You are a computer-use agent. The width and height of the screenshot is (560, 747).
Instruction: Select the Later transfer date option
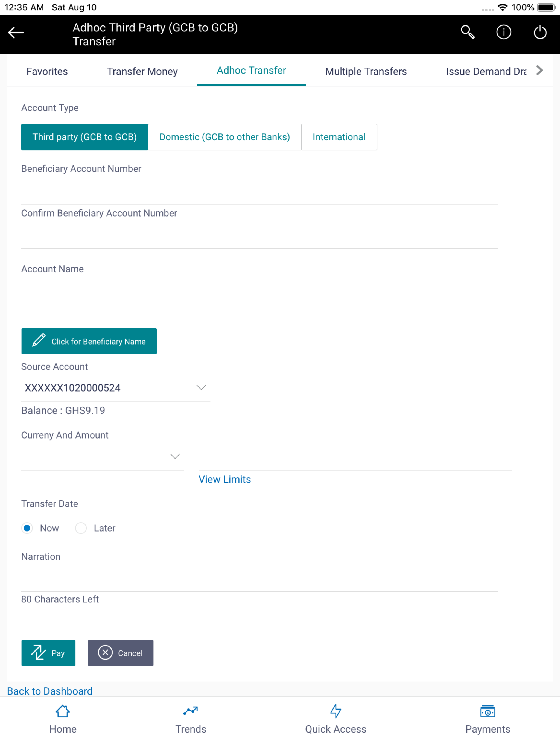(x=81, y=528)
